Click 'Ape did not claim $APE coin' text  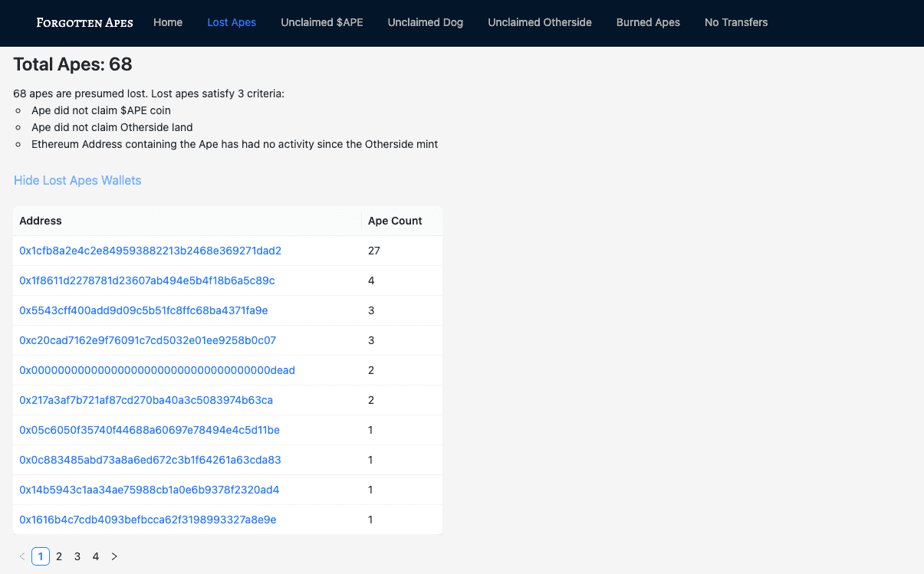click(101, 110)
